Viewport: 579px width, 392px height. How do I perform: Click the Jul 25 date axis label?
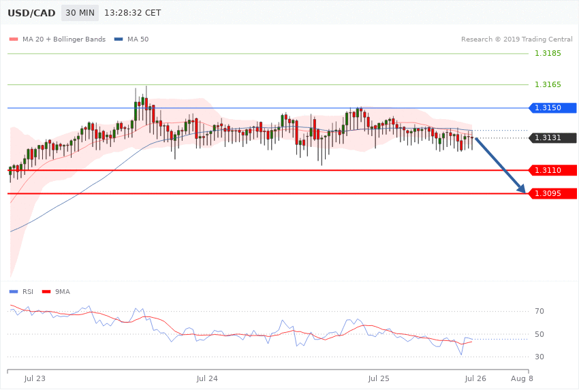[379, 378]
